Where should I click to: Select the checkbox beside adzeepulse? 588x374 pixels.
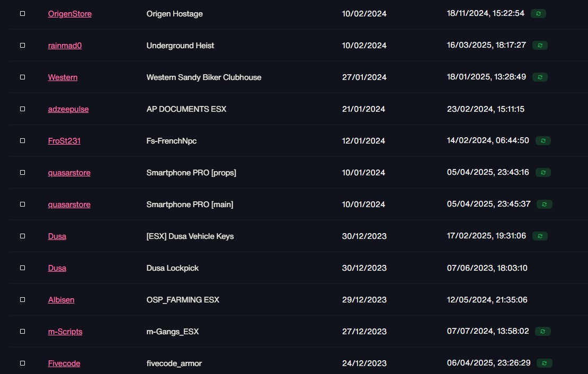tap(22, 109)
